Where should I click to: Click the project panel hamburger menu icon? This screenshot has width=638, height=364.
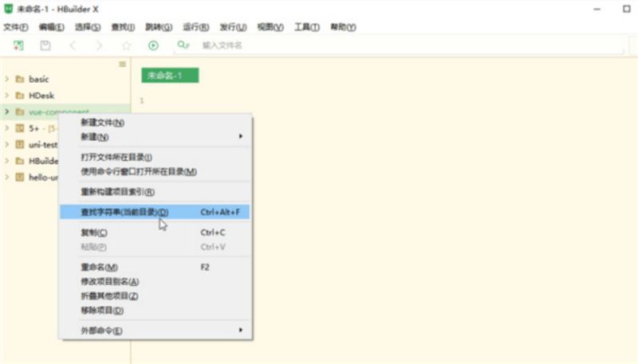point(122,65)
